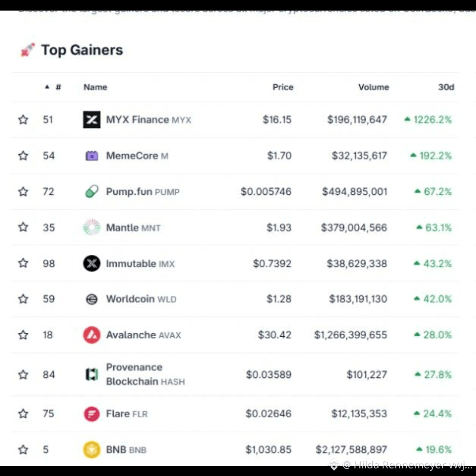
Task: Click the Worldcoin logo icon
Action: point(92,299)
